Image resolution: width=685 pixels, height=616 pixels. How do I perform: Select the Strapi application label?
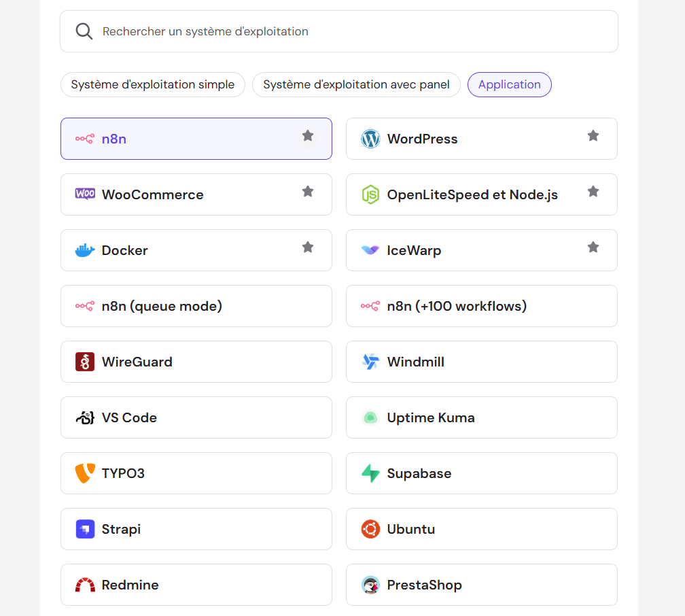point(121,530)
